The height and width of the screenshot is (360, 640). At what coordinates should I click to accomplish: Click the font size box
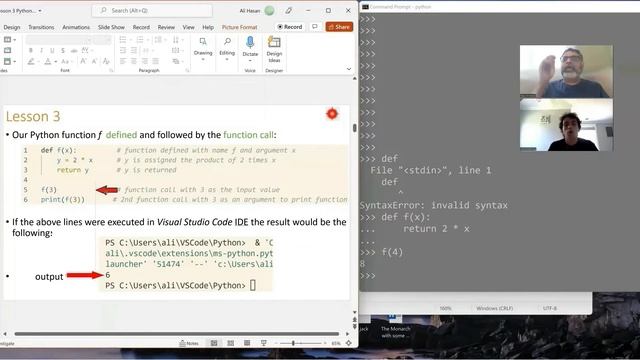coord(102,40)
